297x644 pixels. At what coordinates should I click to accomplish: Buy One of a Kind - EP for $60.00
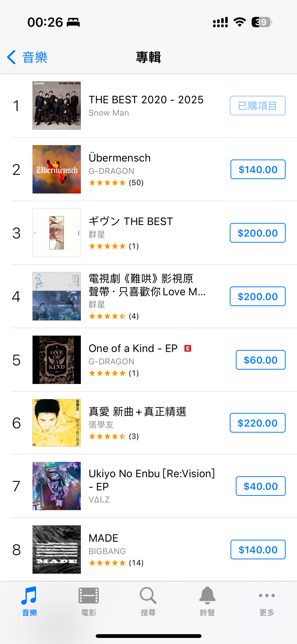tap(260, 360)
